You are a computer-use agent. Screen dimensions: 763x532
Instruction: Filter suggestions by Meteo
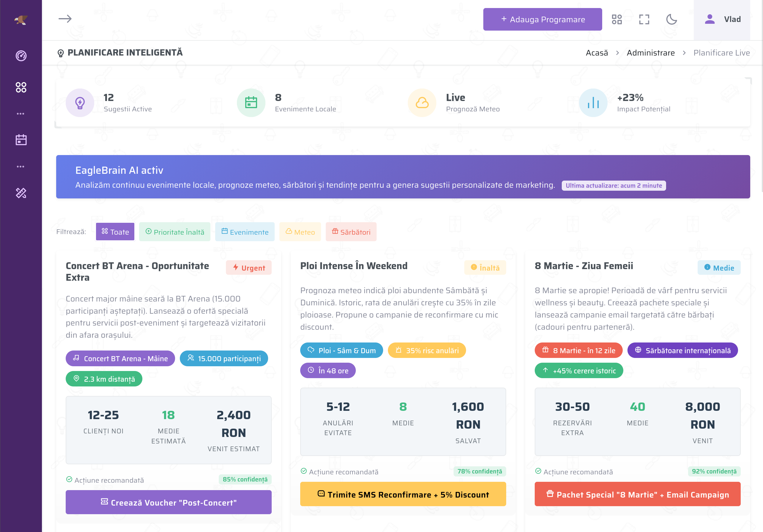pyautogui.click(x=300, y=232)
